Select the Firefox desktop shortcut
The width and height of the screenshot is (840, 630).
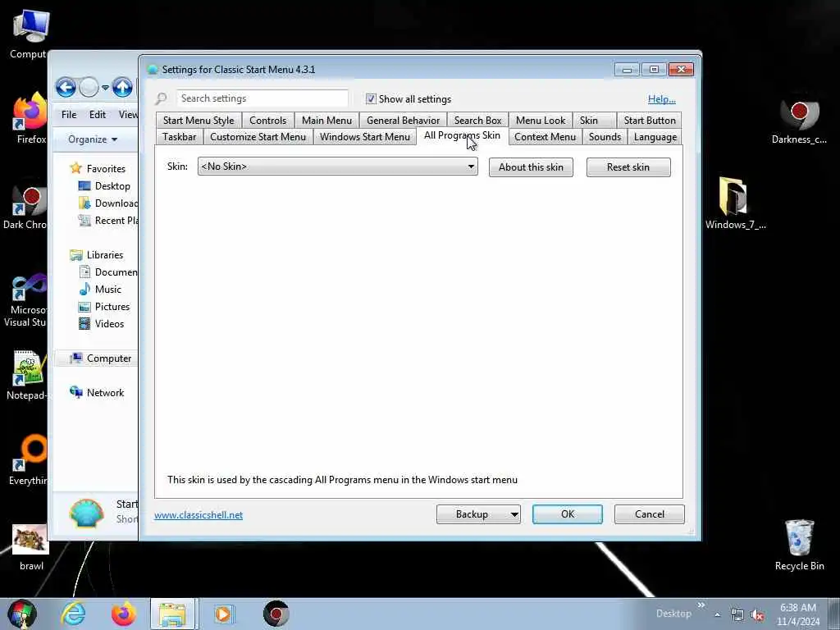coord(31,119)
